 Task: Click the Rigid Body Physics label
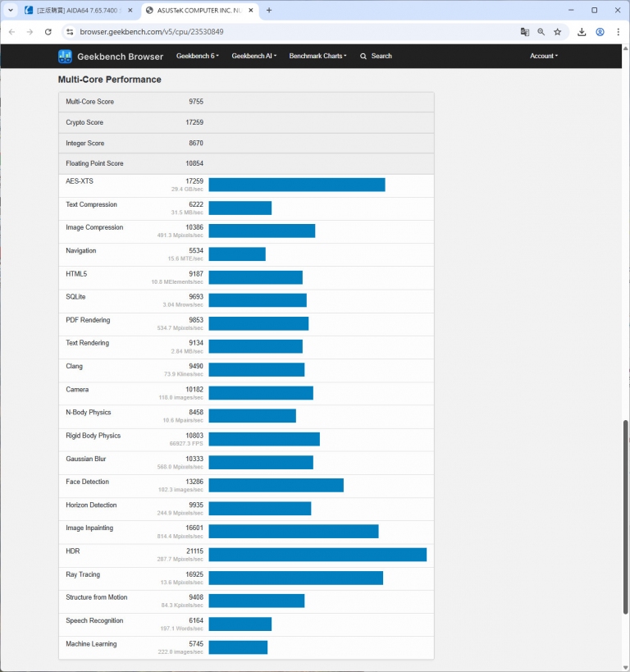(93, 436)
